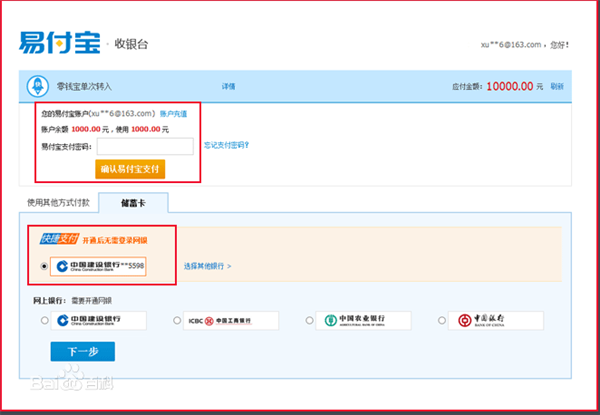This screenshot has width=600, height=415.
Task: Click the 刷新 refresh link
Action: tap(557, 86)
